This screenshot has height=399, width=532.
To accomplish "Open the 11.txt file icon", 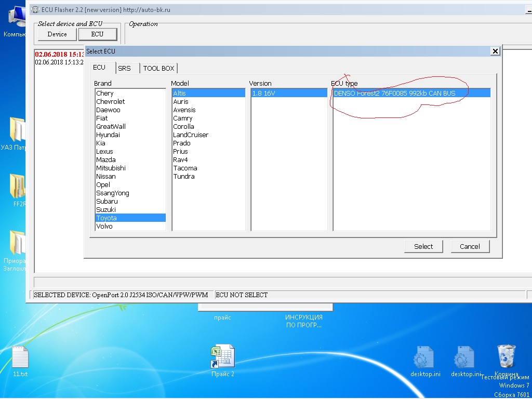I will click(x=20, y=357).
